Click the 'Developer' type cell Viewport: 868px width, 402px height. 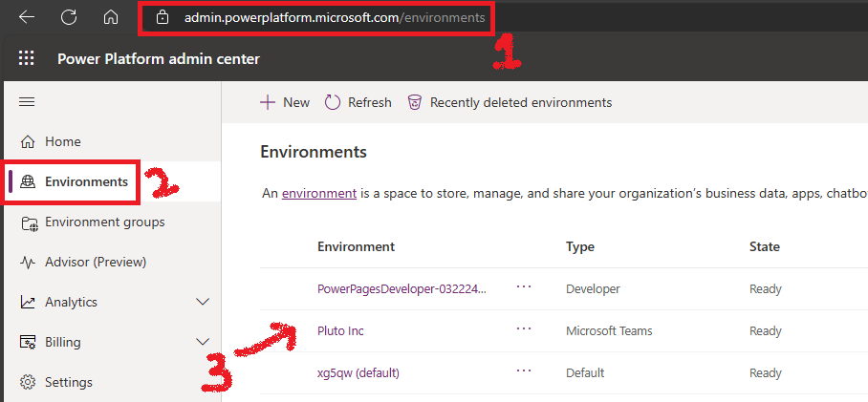coord(593,288)
